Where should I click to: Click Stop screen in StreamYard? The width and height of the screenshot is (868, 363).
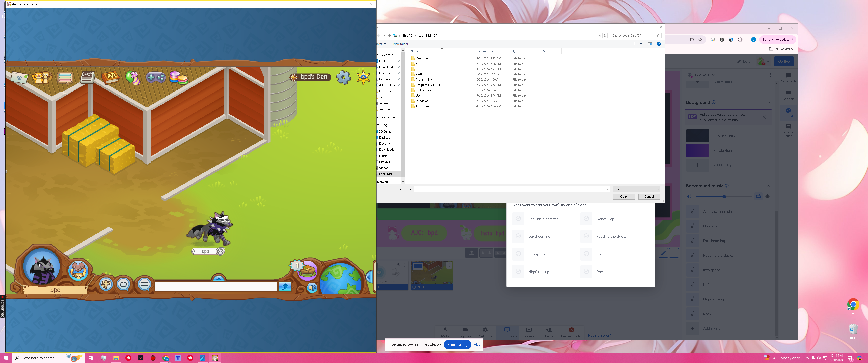507,332
